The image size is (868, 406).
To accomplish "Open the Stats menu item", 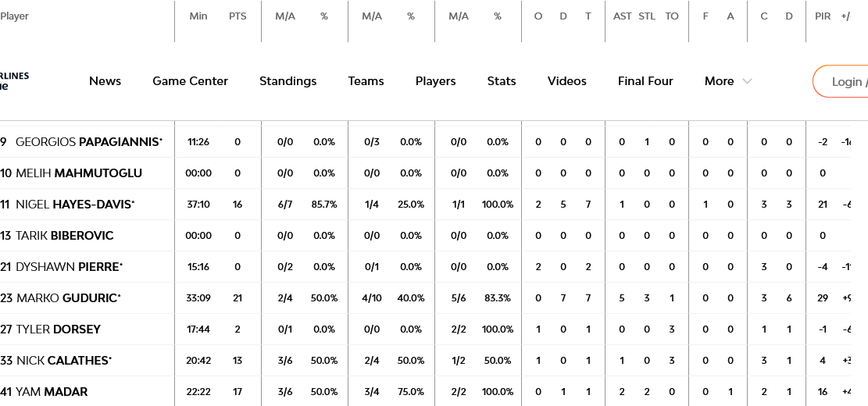I will coord(502,81).
